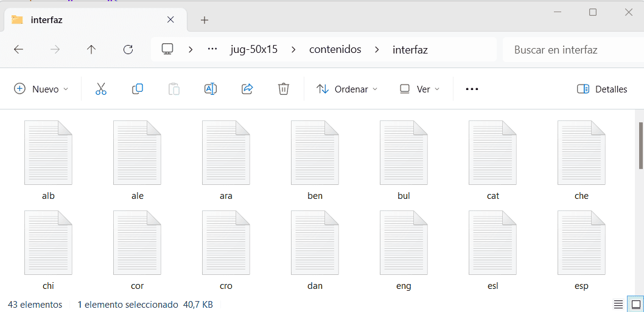Open the Nuevo dropdown menu
This screenshot has height=312, width=644.
[x=41, y=89]
